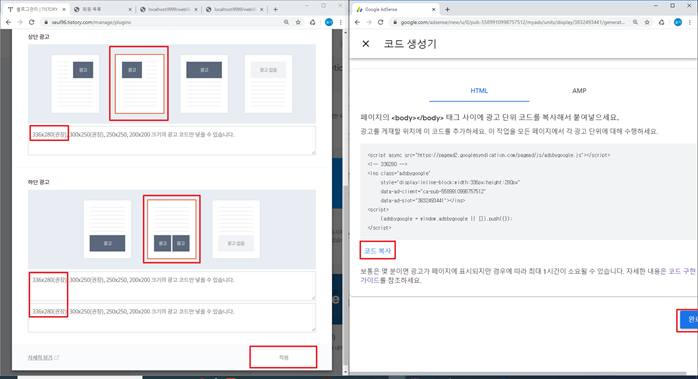Close the 코드 생성기 panel with X
Image resolution: width=698 pixels, height=379 pixels.
[365, 44]
